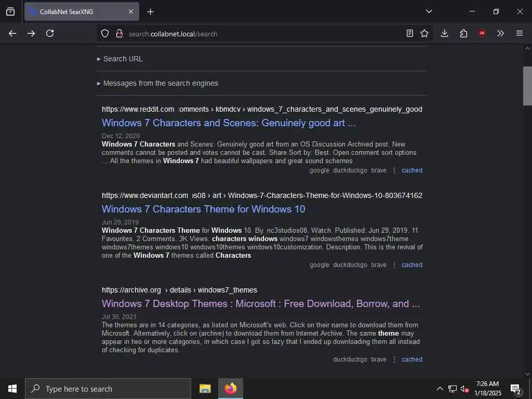
Task: Click the muted volume tray icon
Action: click(464, 389)
